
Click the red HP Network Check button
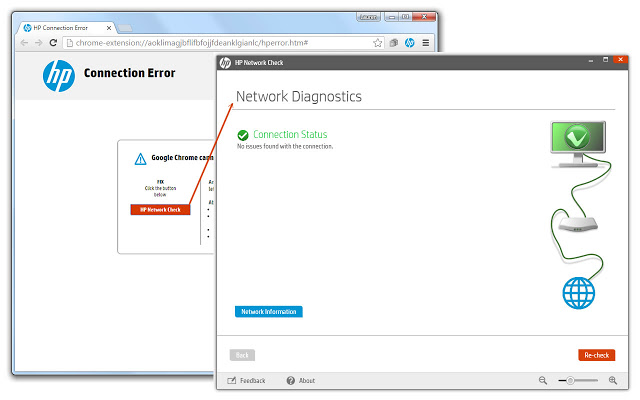160,209
